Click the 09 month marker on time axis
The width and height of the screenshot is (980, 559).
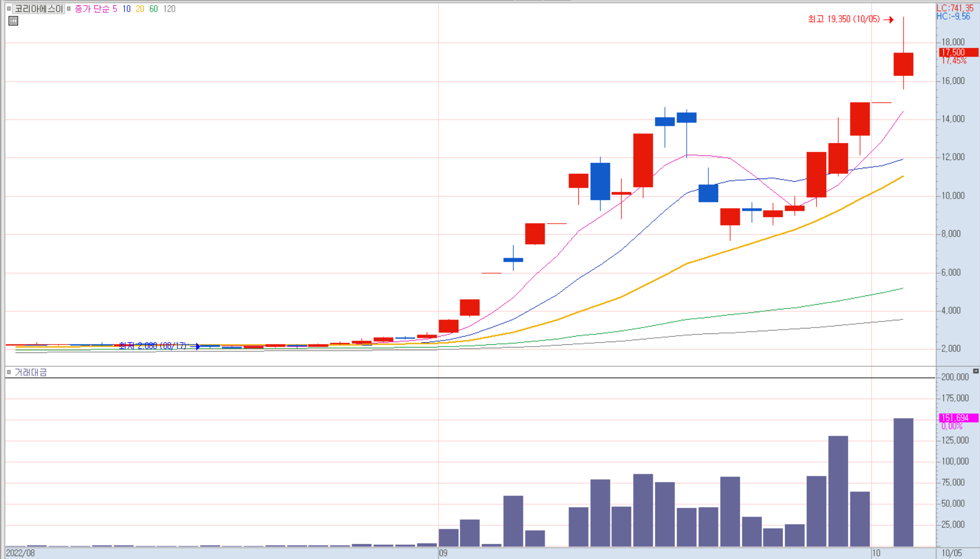click(443, 553)
